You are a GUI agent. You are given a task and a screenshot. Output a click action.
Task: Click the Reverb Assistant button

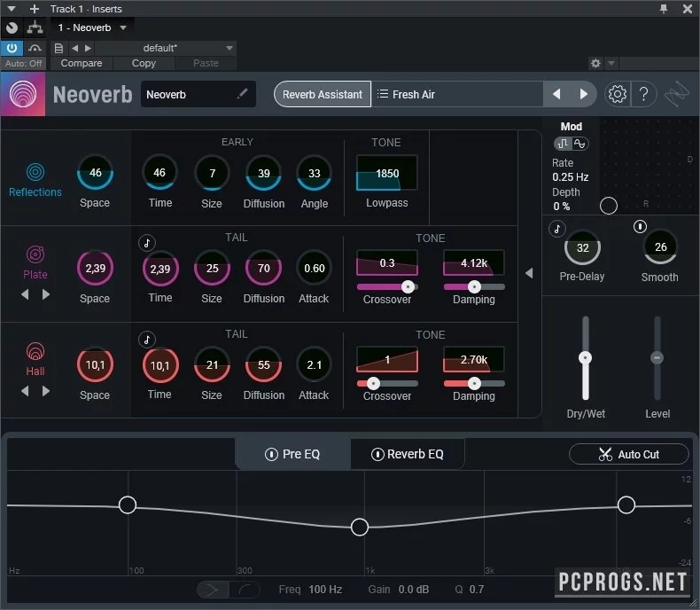pos(323,94)
